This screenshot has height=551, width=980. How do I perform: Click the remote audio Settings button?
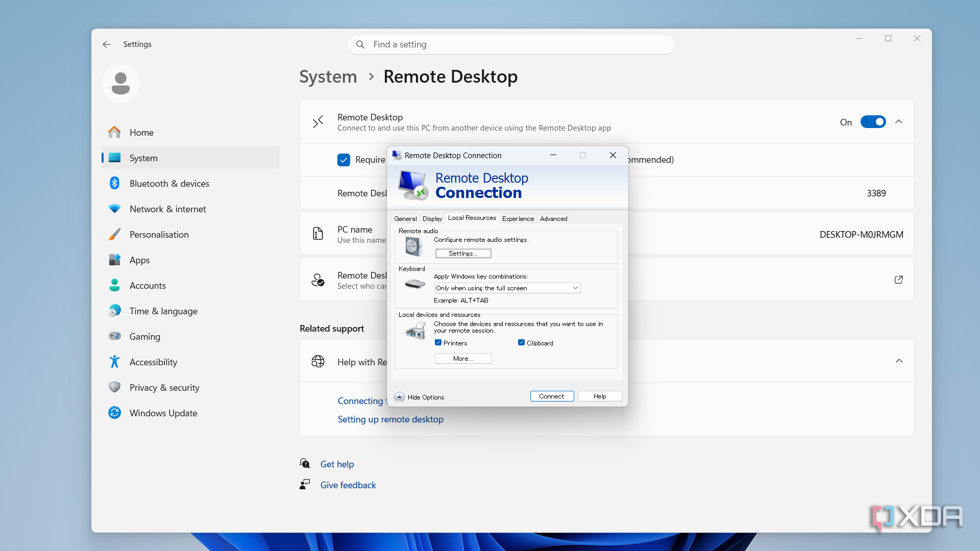click(463, 253)
